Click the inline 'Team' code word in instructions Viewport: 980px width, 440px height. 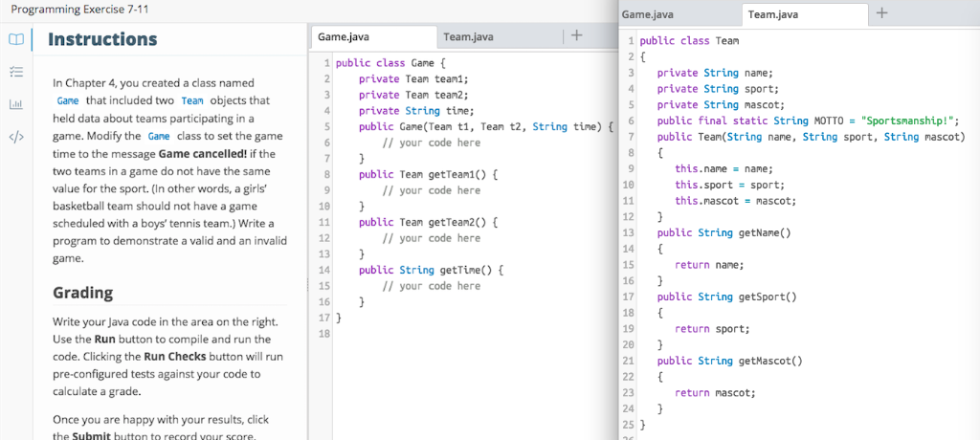click(x=191, y=100)
